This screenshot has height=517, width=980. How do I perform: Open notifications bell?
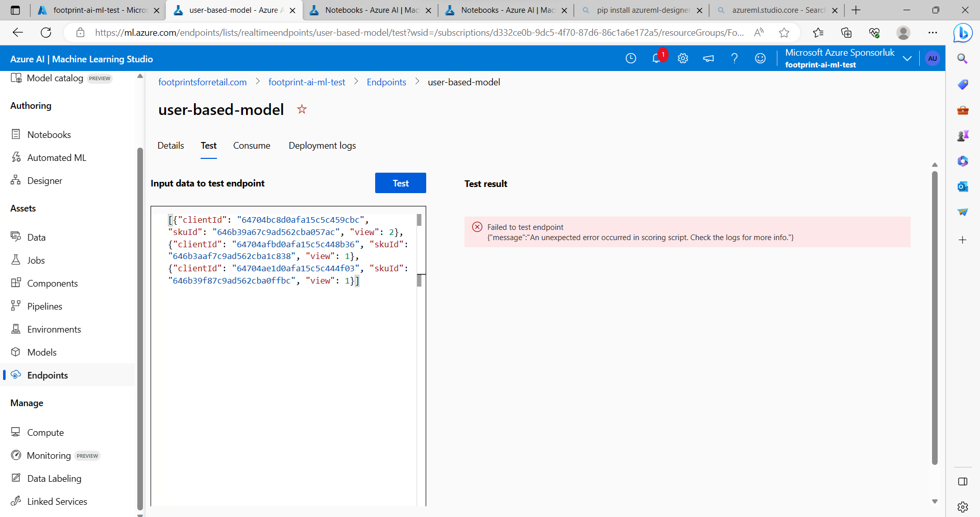[657, 58]
